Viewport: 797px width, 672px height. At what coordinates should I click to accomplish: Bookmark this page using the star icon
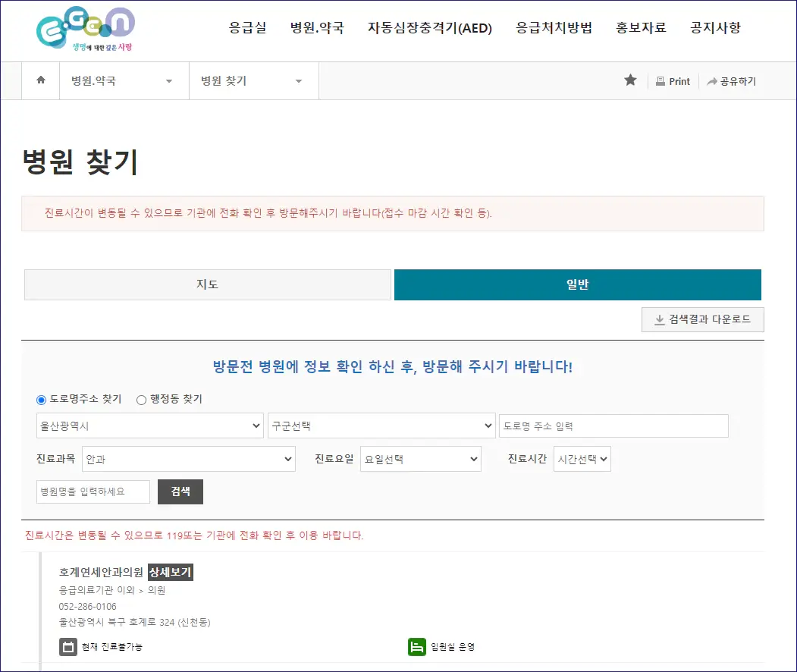(x=630, y=81)
